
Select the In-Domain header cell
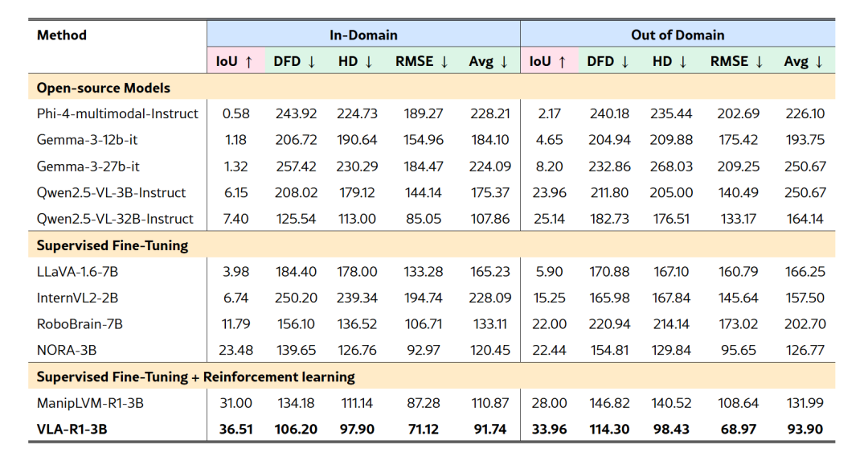[x=363, y=35]
